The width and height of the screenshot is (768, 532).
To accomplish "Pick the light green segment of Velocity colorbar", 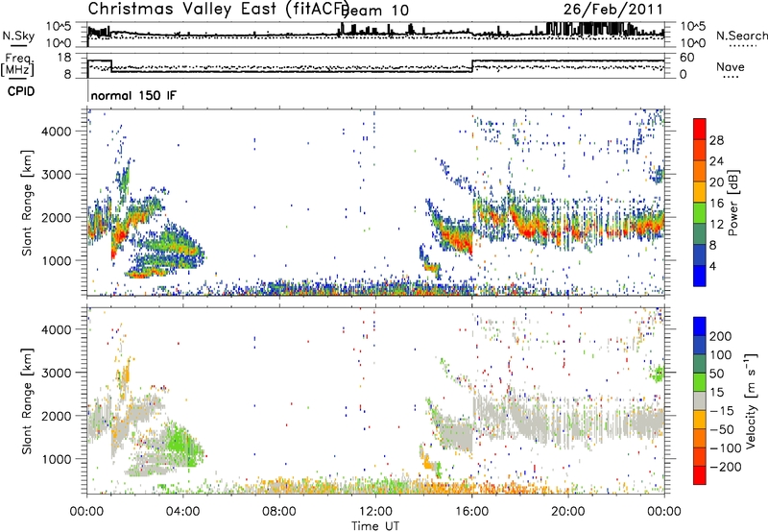I will coord(700,382).
